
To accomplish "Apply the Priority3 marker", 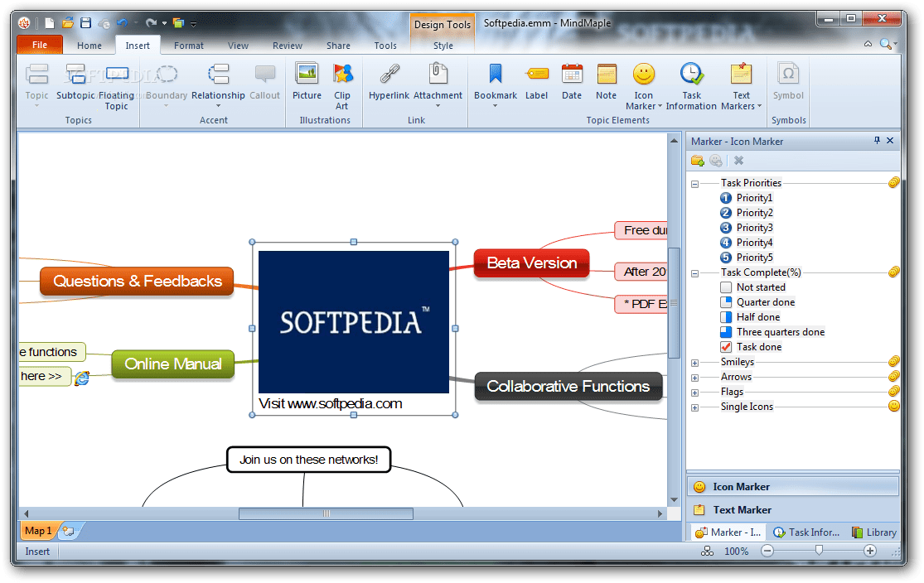I will tap(747, 227).
